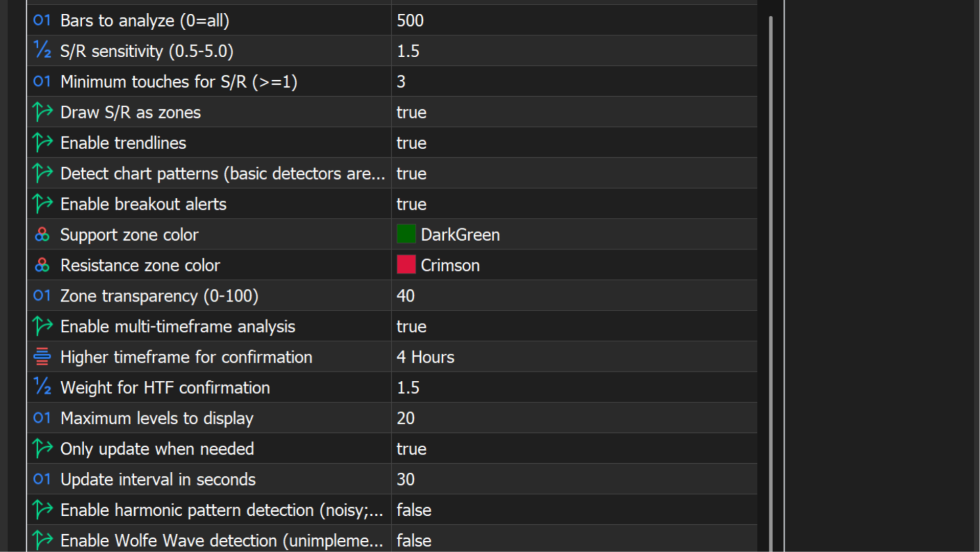Open the Crimson color name dropdown
980x552 pixels.
pyautogui.click(x=449, y=266)
